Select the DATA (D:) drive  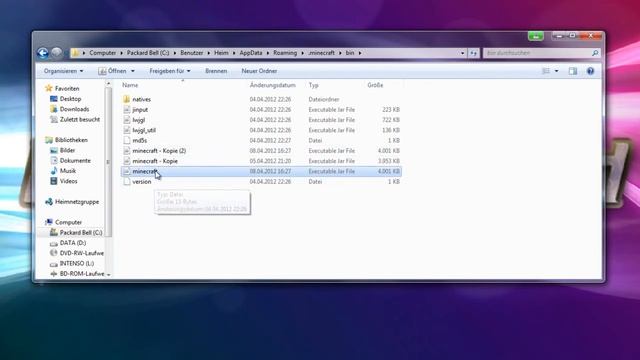73,243
